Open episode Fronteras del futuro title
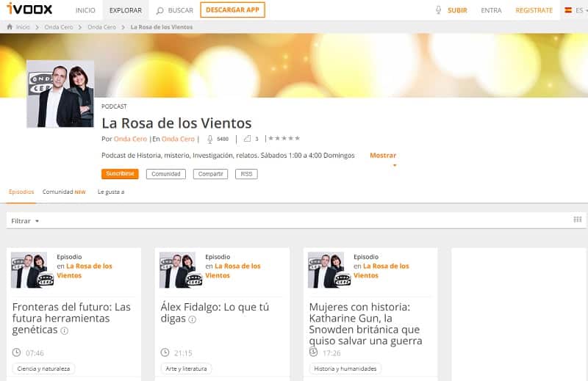588x381 pixels. click(71, 318)
